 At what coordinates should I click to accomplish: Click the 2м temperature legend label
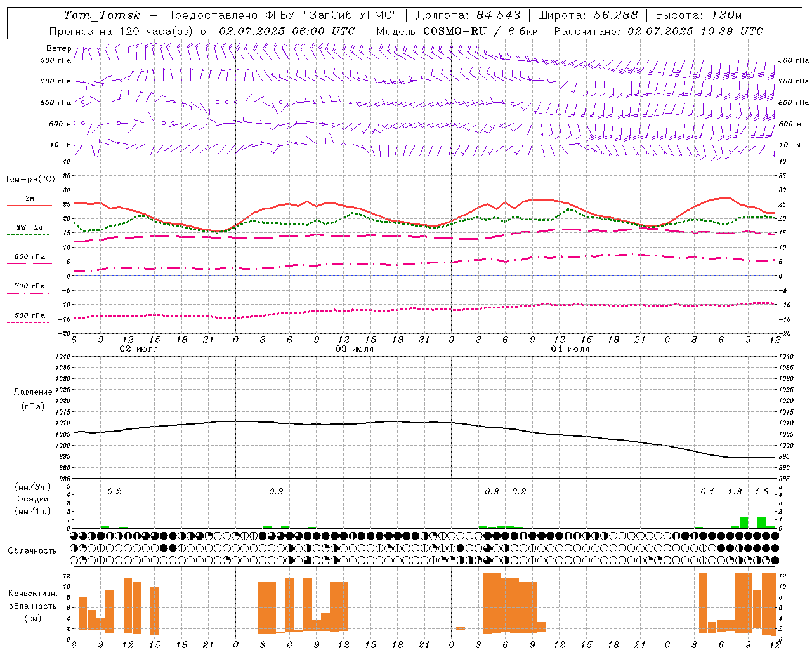30,198
